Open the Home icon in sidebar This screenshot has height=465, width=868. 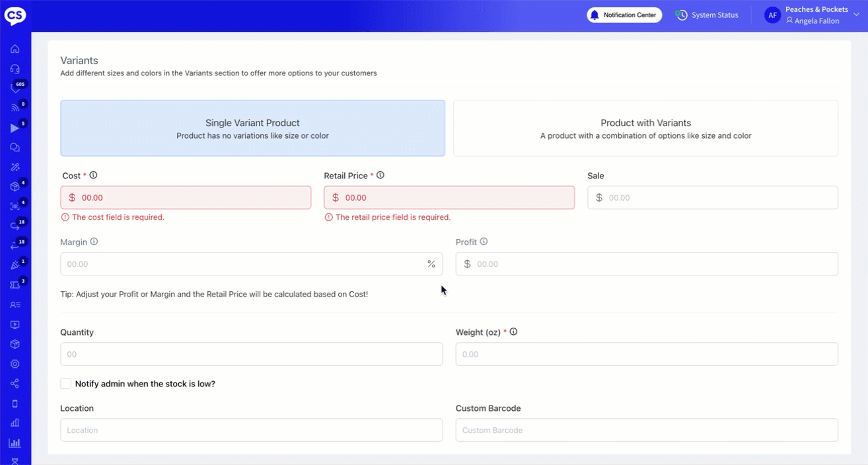click(x=15, y=49)
